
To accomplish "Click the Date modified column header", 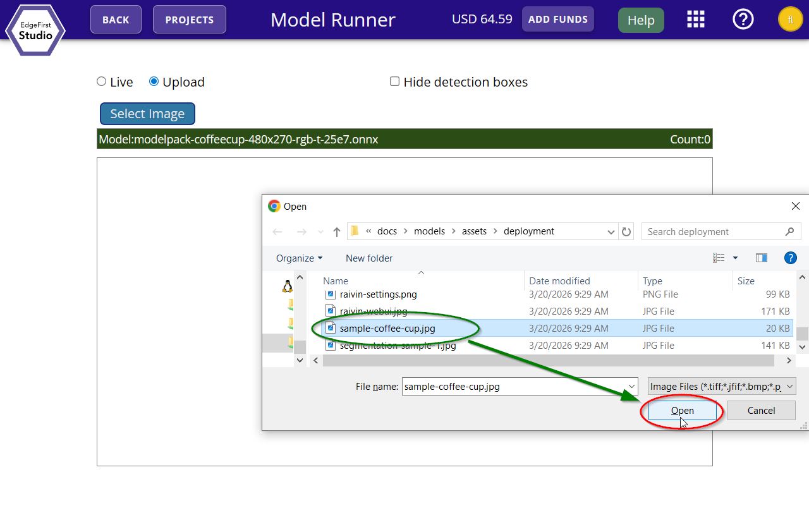I will coord(559,281).
